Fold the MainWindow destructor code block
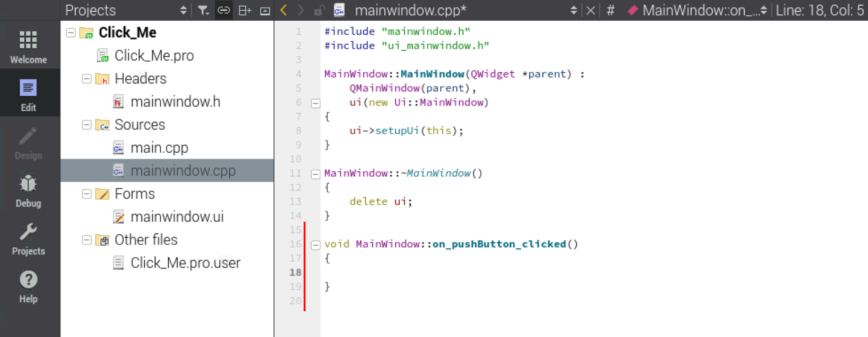The image size is (868, 337). (315, 174)
